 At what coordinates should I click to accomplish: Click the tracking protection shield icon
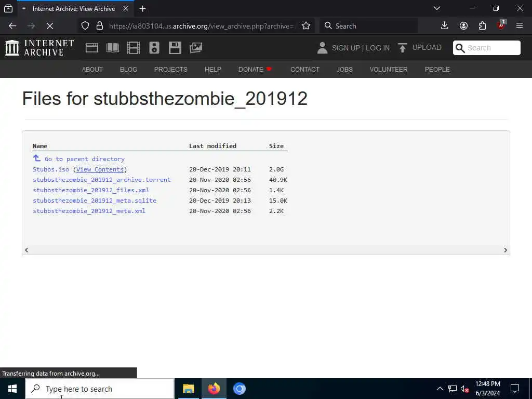pos(85,26)
